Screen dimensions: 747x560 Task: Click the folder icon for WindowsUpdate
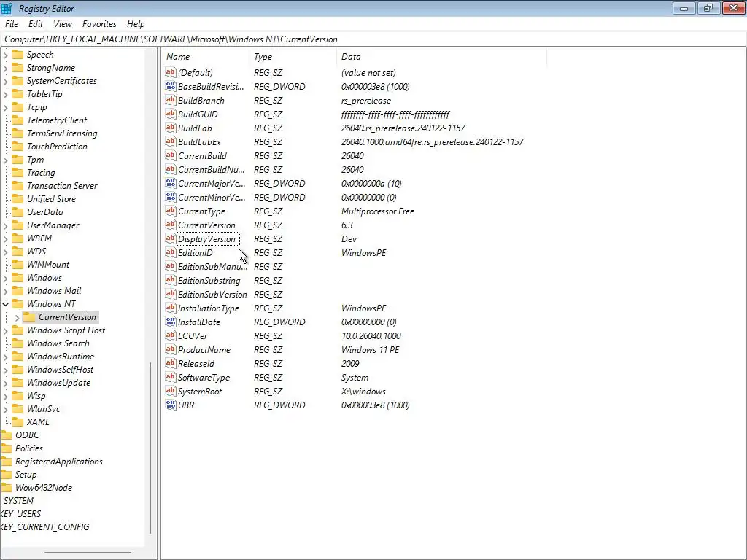(x=18, y=382)
